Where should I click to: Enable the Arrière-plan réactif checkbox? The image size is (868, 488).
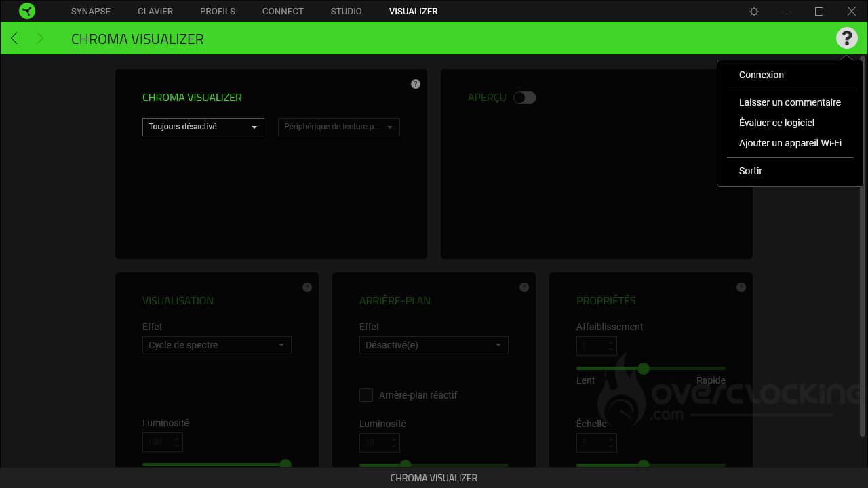tap(366, 395)
